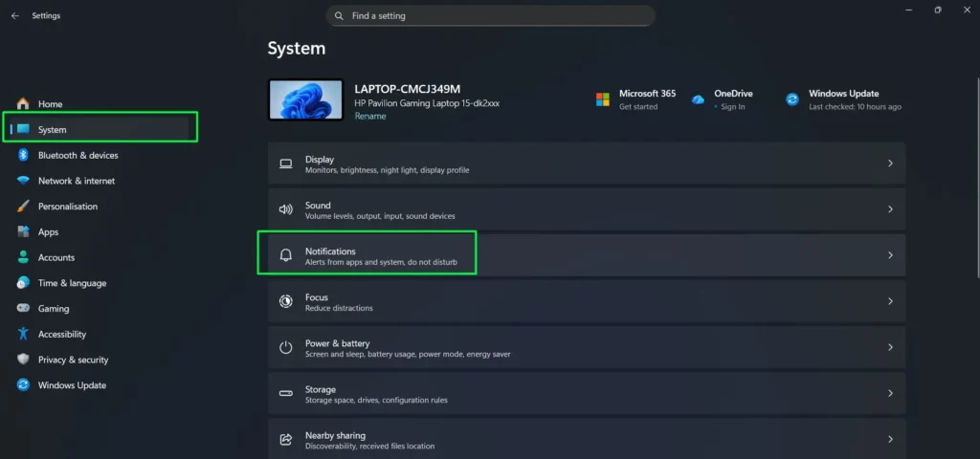Click Microsoft 365 Get started text
This screenshot has width=980, height=459.
click(x=638, y=107)
